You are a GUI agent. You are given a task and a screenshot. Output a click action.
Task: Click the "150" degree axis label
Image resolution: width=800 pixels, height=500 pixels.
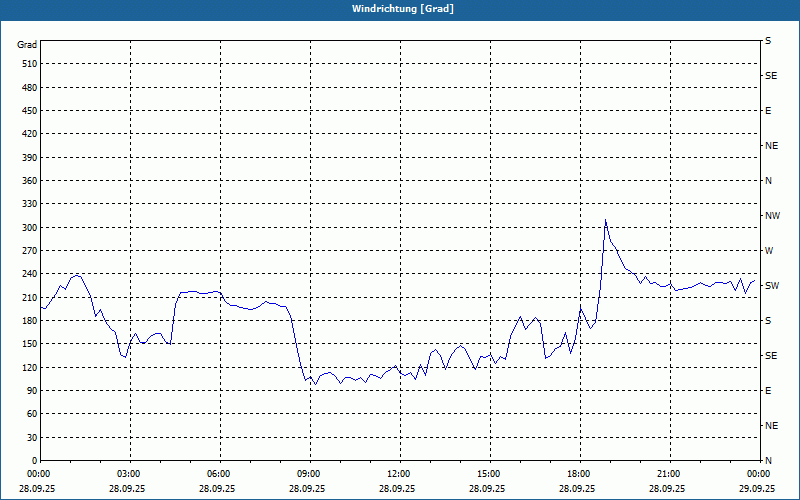pyautogui.click(x=30, y=344)
